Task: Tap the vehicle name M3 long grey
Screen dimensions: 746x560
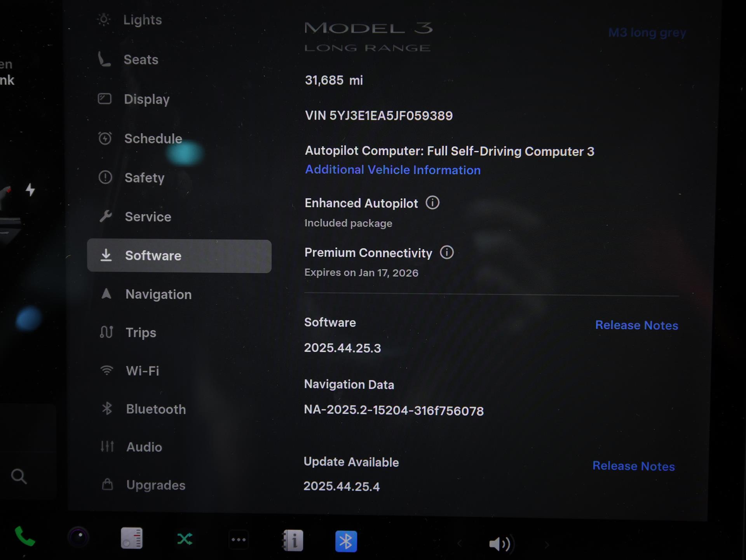Action: pyautogui.click(x=647, y=33)
